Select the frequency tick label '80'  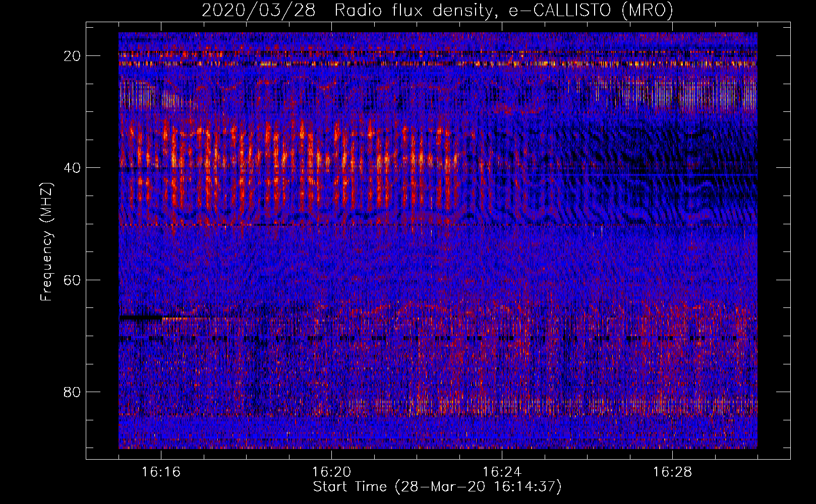72,392
